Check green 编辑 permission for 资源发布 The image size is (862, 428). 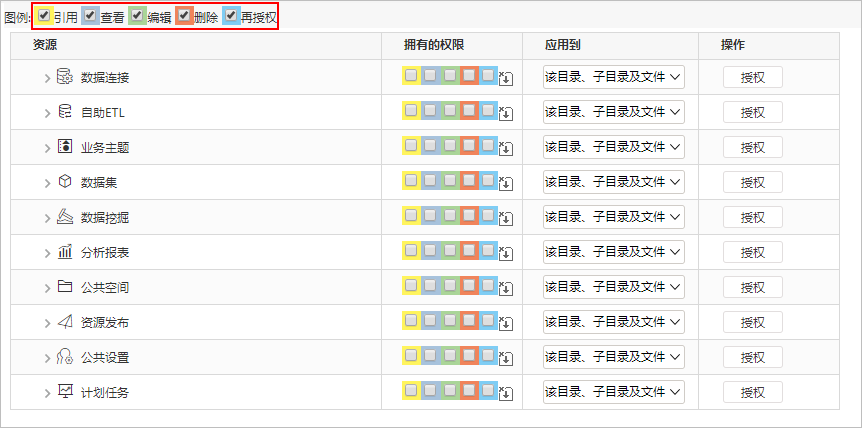click(450, 320)
